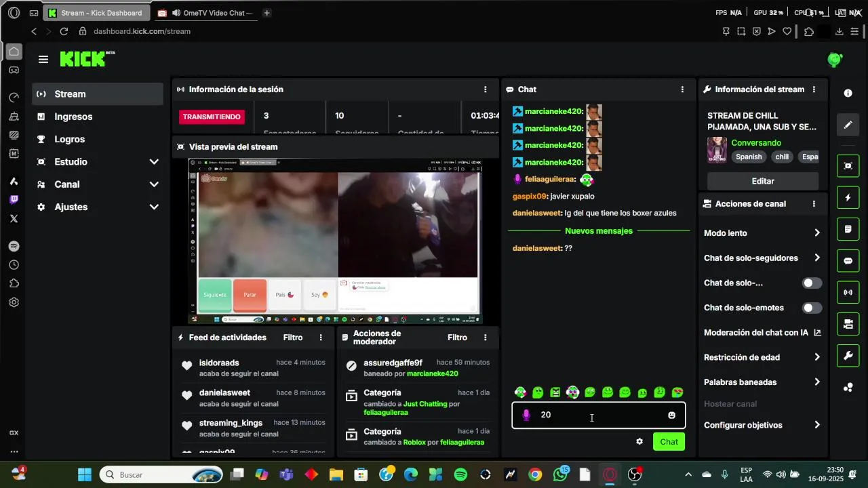Click the purple microphone badge in the chat input

click(x=526, y=415)
